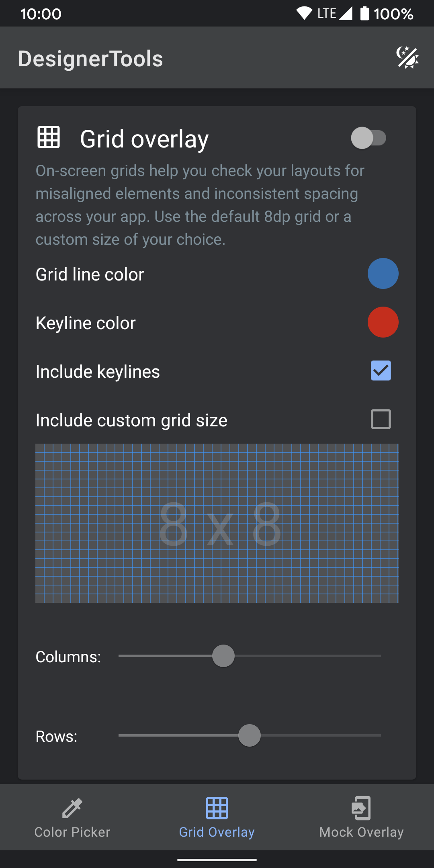The width and height of the screenshot is (434, 868).
Task: Uncheck the Include keylines checkbox
Action: [380, 371]
